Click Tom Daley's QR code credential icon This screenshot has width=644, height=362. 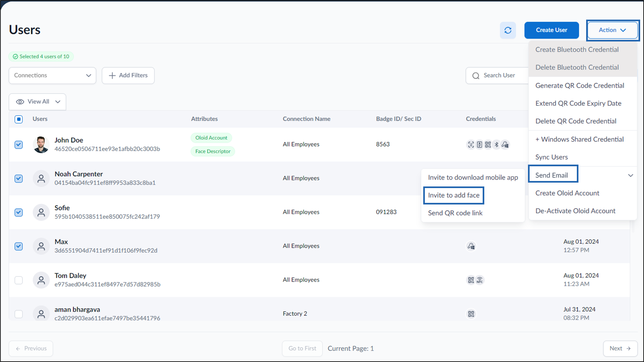tap(471, 280)
